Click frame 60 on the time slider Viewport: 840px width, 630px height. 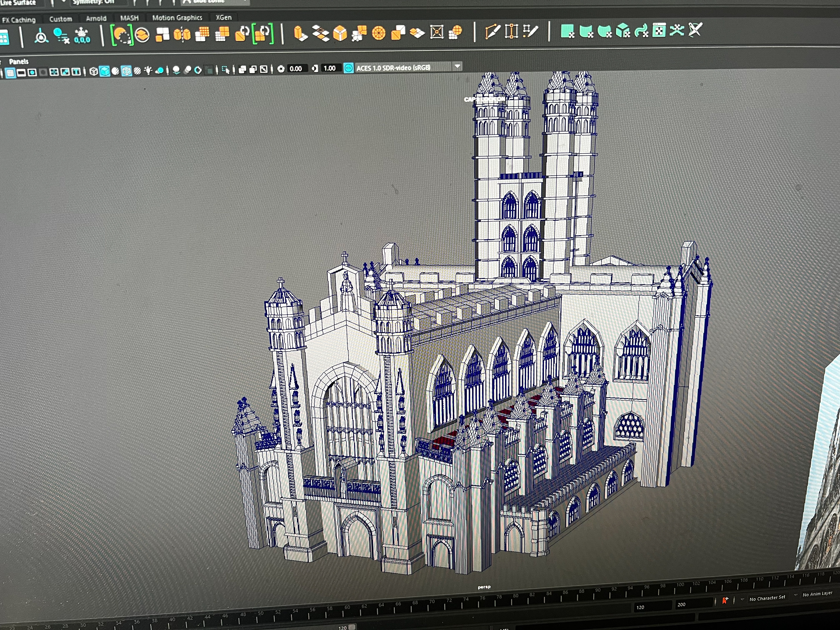(x=347, y=607)
